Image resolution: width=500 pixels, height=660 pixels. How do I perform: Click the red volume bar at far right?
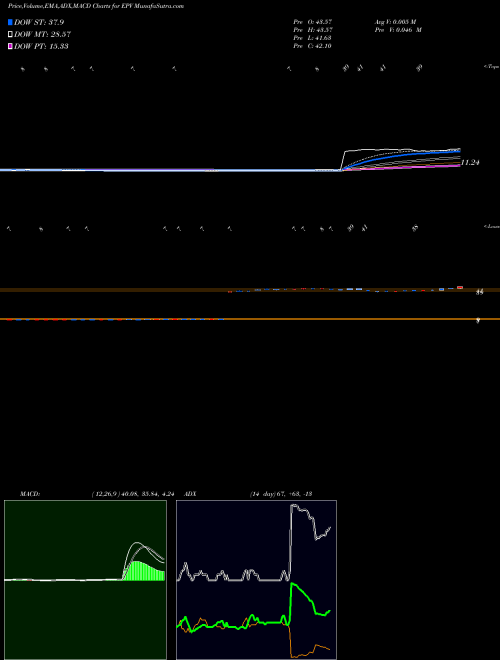click(460, 287)
